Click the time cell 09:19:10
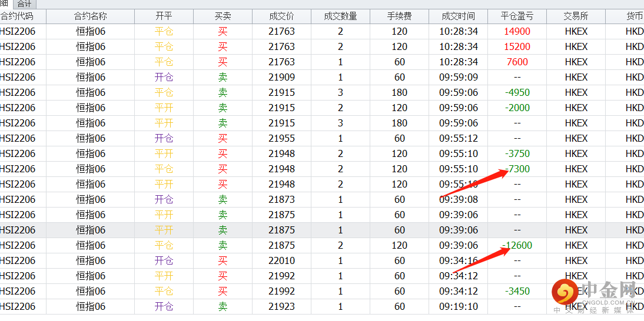The width and height of the screenshot is (644, 321). click(459, 307)
